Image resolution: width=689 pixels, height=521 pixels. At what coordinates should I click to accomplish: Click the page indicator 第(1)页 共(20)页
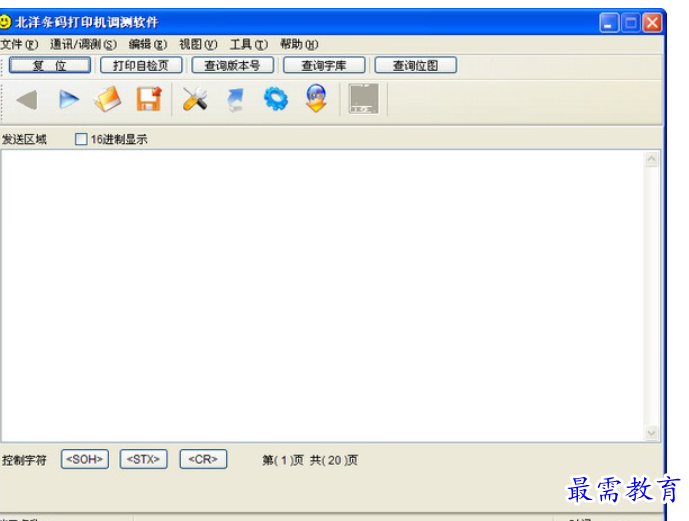tap(310, 460)
